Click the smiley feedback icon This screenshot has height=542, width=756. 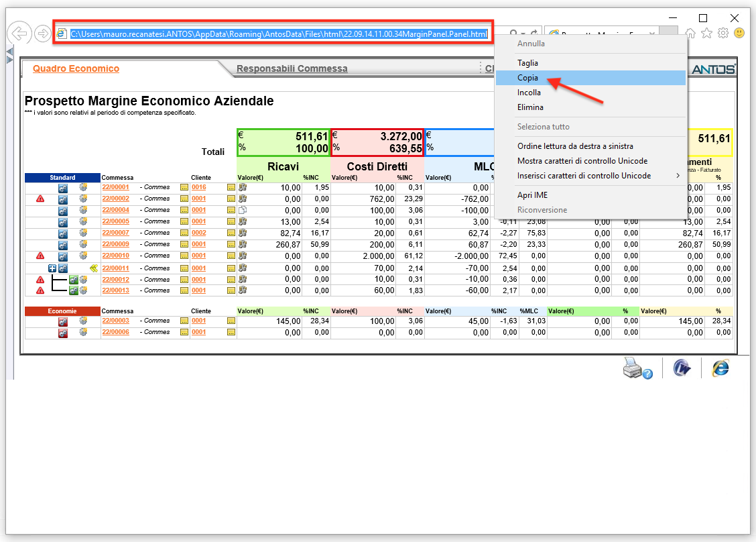click(x=739, y=33)
